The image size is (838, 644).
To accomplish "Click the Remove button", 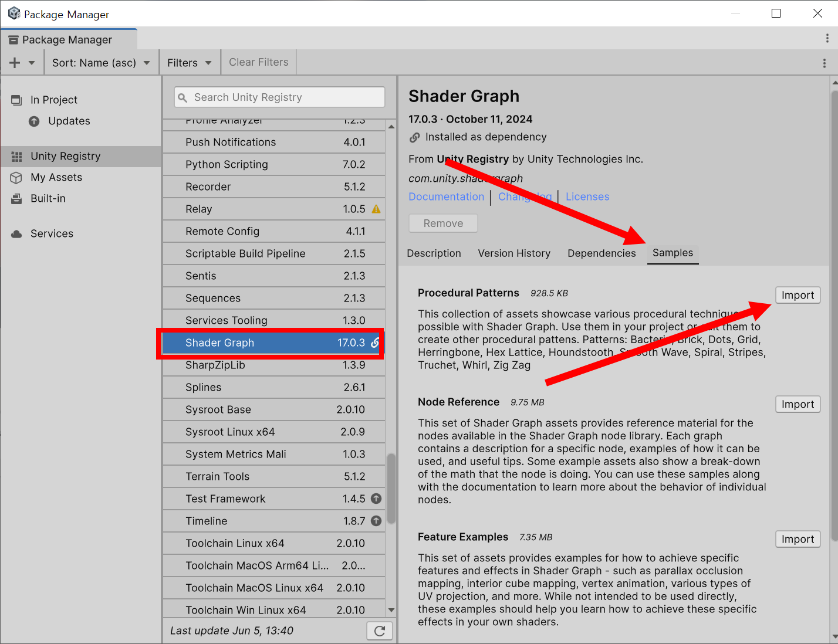I will tap(443, 223).
